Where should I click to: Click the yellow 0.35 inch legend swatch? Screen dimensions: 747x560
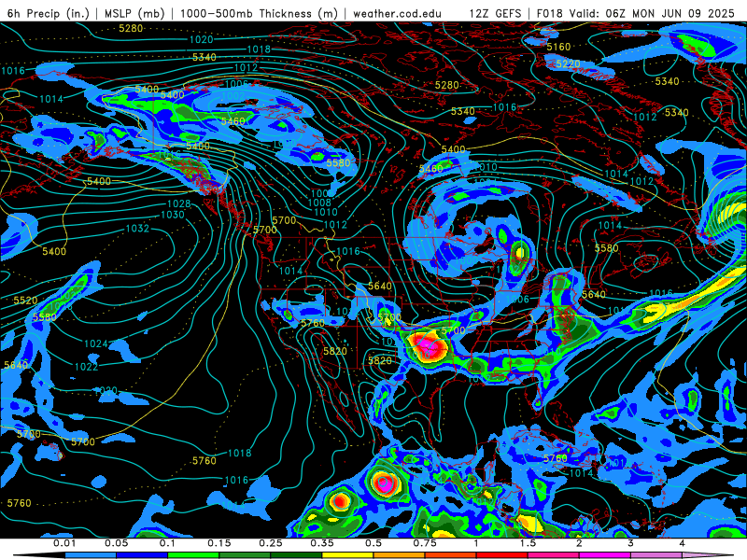coord(347,555)
